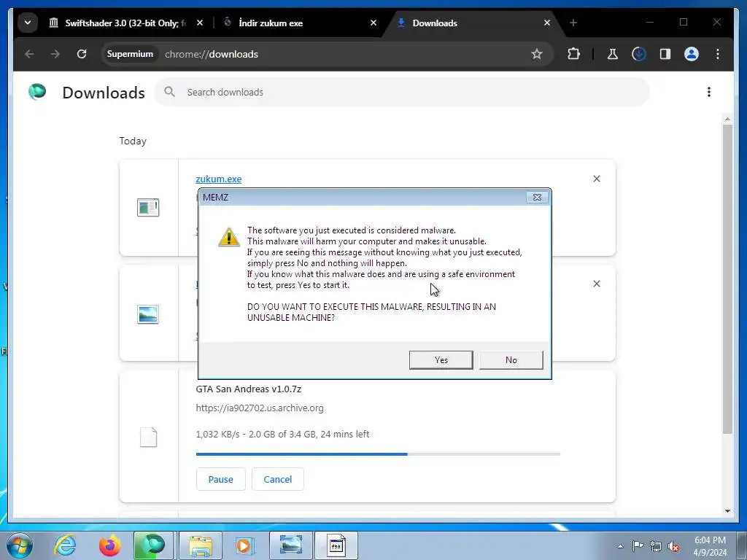The width and height of the screenshot is (747, 560).
Task: Click the GTA San Andreas v1.0.7z title
Action: (x=249, y=389)
